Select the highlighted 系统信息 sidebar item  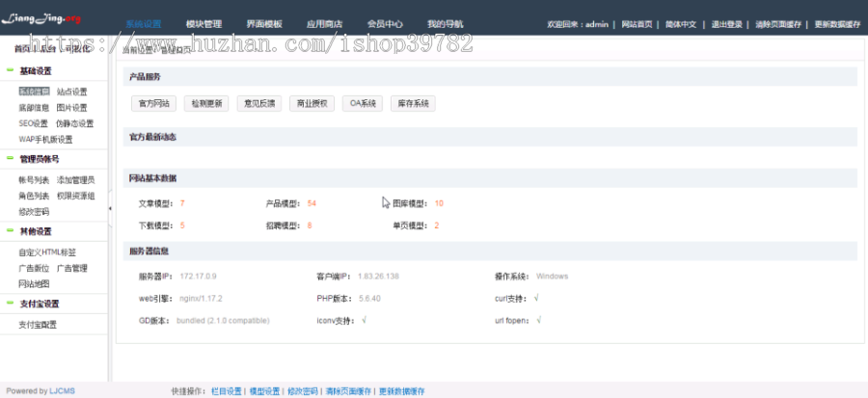pos(34,92)
